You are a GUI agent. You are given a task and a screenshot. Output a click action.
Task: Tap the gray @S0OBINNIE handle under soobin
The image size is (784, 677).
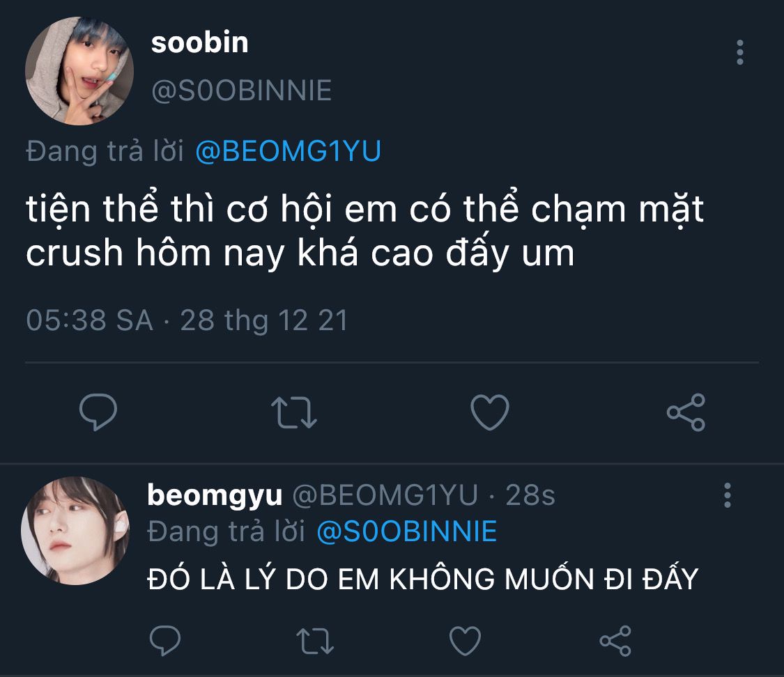coord(241,91)
